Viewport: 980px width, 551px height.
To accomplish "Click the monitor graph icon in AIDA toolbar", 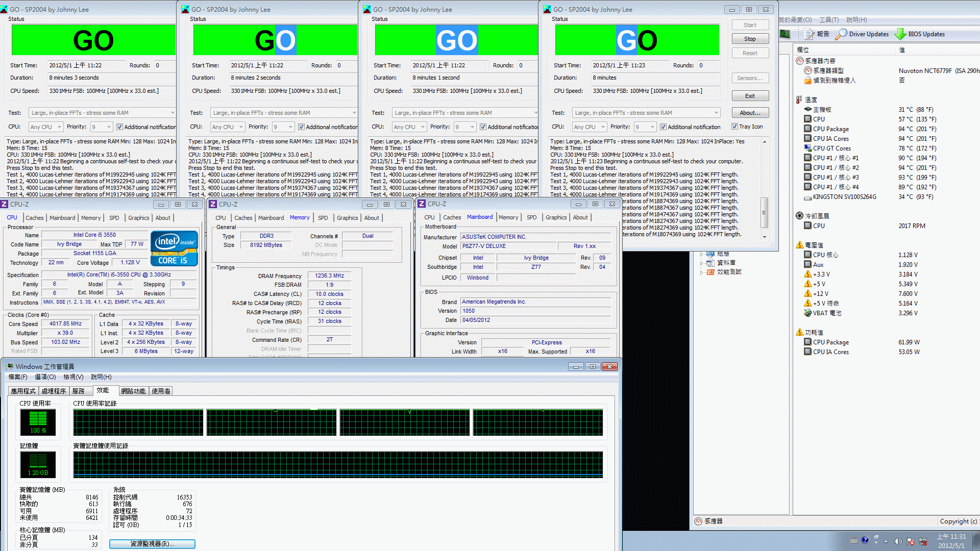I will (x=785, y=34).
